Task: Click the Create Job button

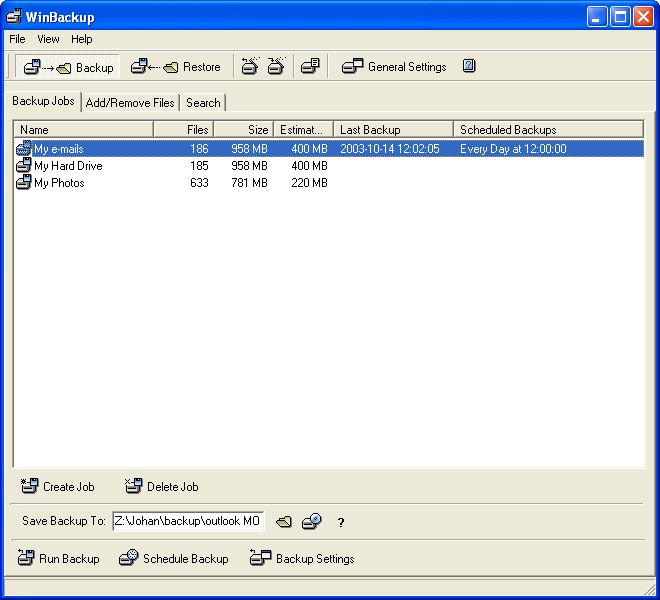Action: (58, 486)
